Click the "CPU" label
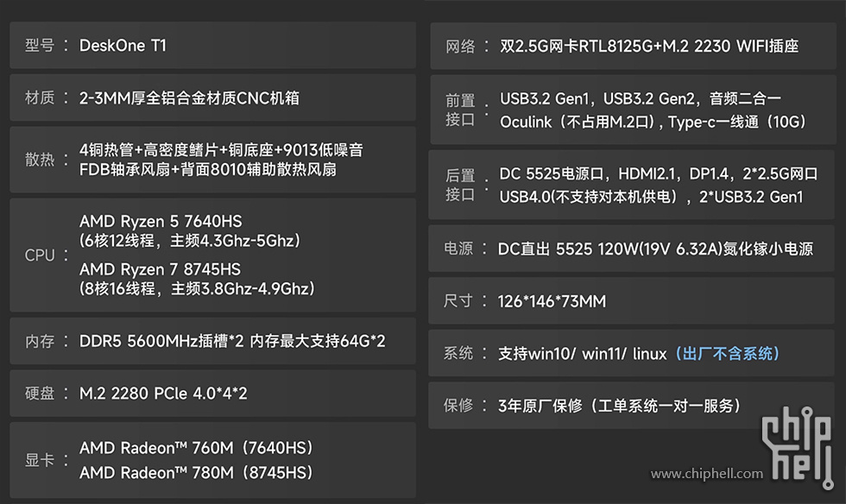This screenshot has height=504, width=846. 40,255
